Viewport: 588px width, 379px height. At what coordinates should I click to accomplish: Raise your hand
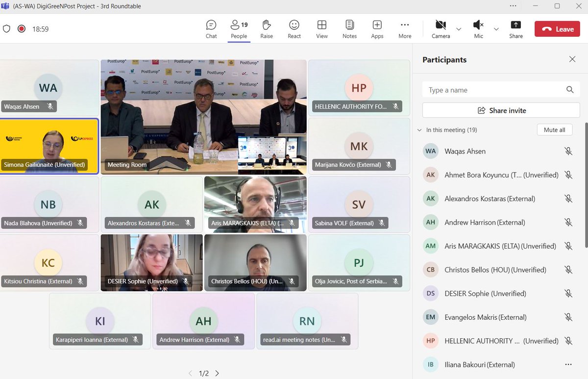tap(267, 29)
